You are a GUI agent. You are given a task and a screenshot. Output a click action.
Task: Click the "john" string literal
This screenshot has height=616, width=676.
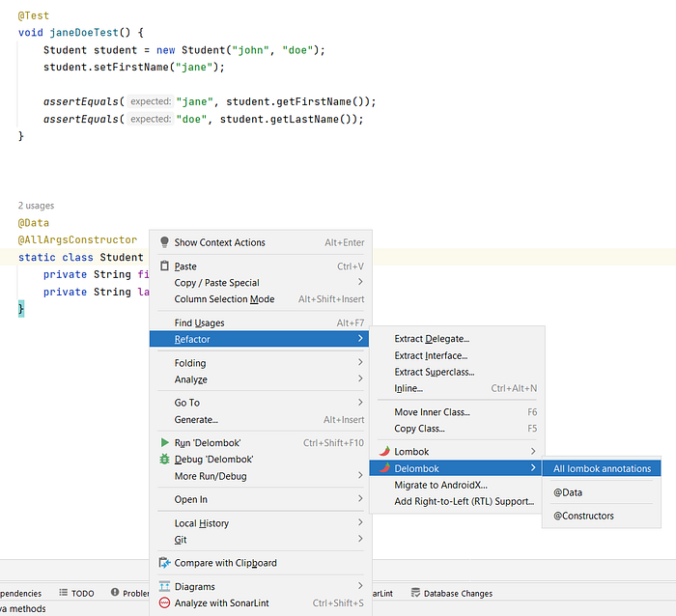pos(250,50)
